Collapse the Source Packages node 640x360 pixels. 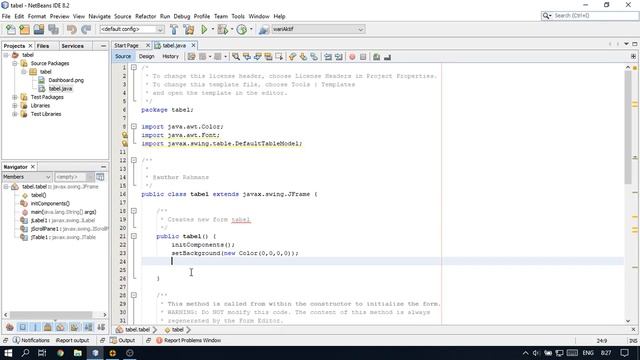[15, 63]
